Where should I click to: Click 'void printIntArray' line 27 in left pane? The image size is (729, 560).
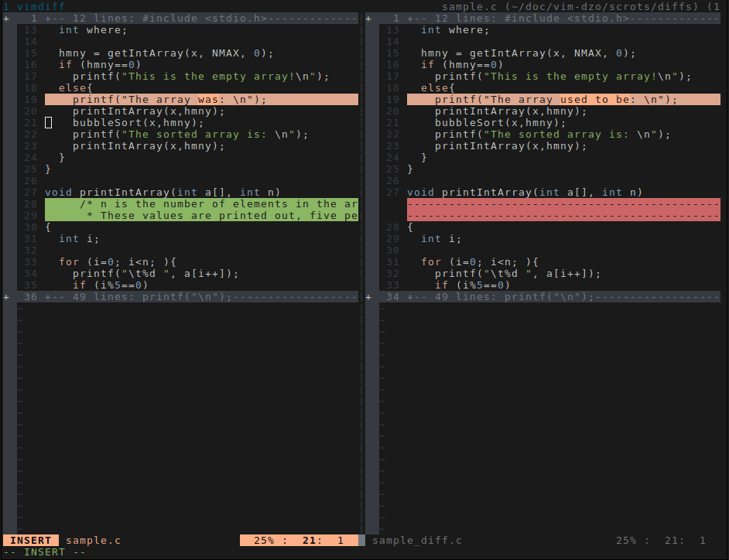pos(163,193)
